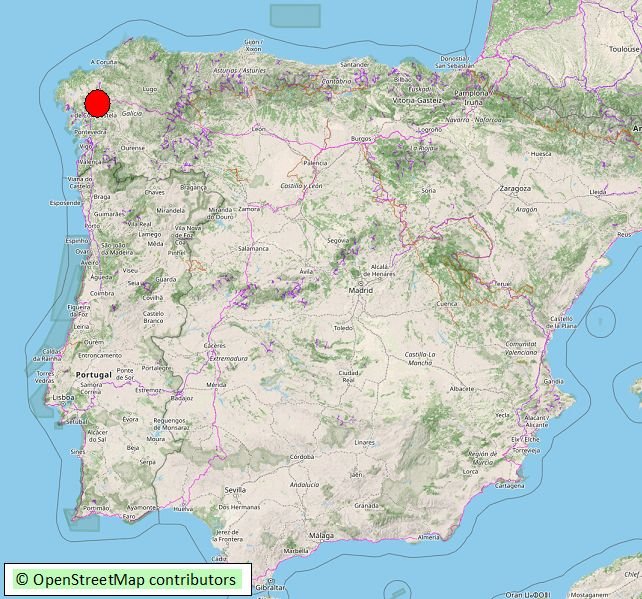Screen dimensions: 642x599
Task: Click the Toledo city label
Action: click(x=343, y=328)
